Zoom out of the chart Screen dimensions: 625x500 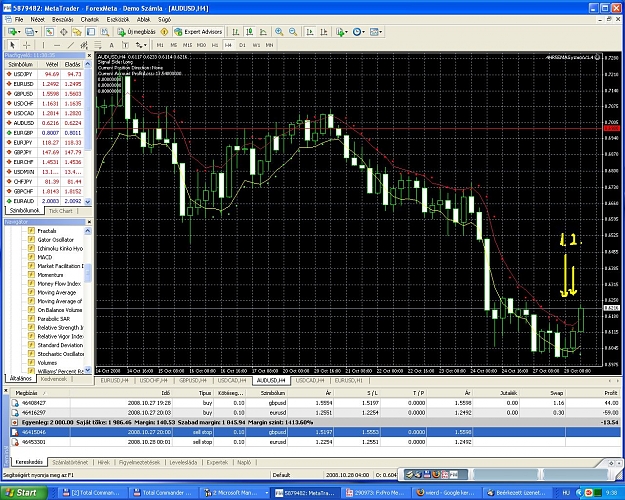pos(293,32)
